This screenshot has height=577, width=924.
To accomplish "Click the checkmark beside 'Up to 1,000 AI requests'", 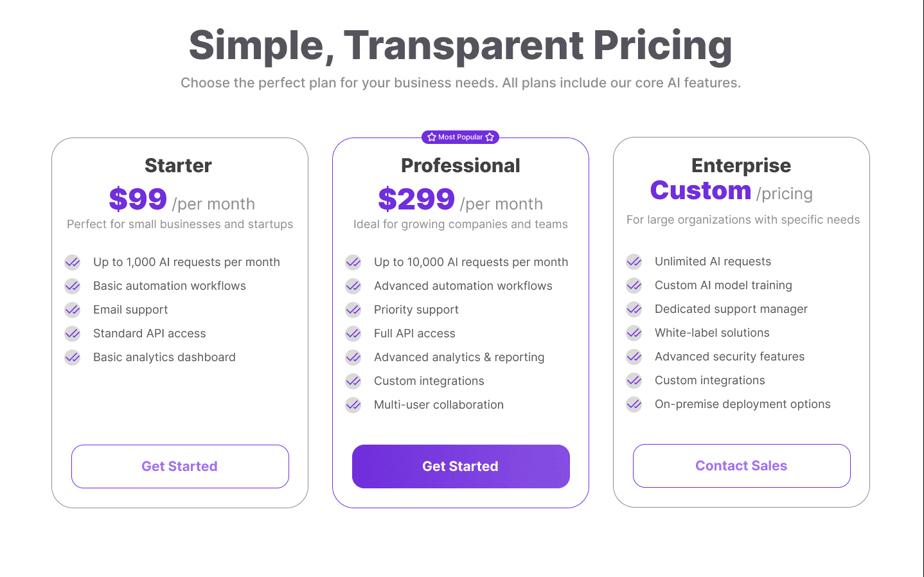I will pos(72,262).
